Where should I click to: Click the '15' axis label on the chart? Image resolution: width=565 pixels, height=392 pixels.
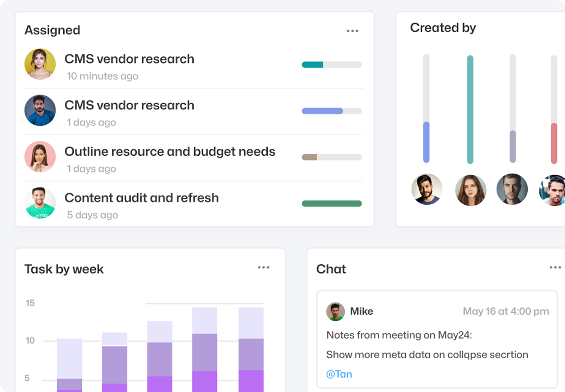click(30, 303)
